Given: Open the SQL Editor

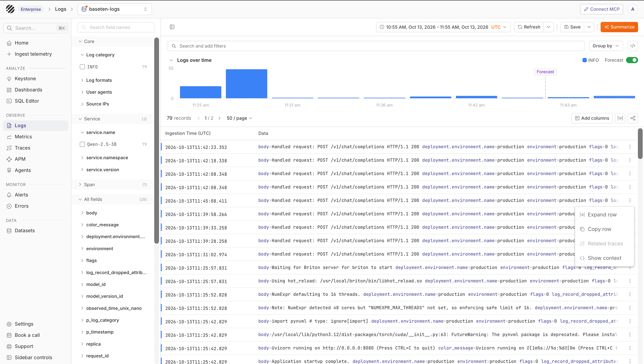Looking at the screenshot, I should (x=27, y=101).
